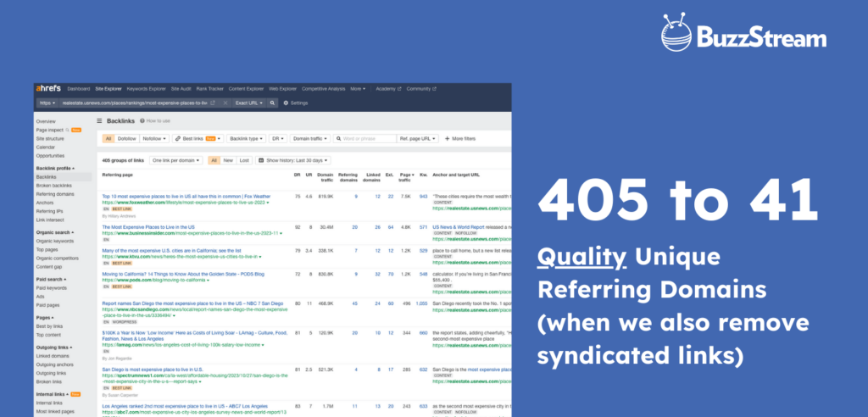Switch to Lost links view
The width and height of the screenshot is (868, 417).
point(244,159)
